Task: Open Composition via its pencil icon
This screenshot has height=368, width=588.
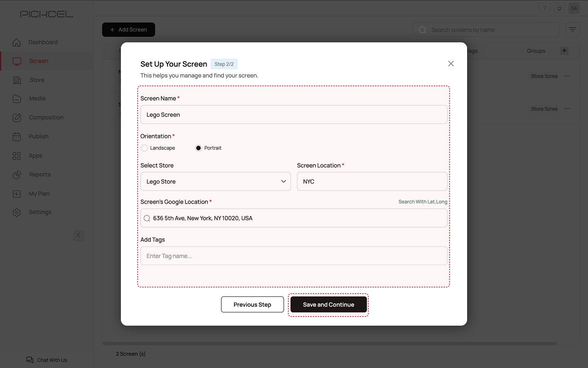Action: point(17,118)
